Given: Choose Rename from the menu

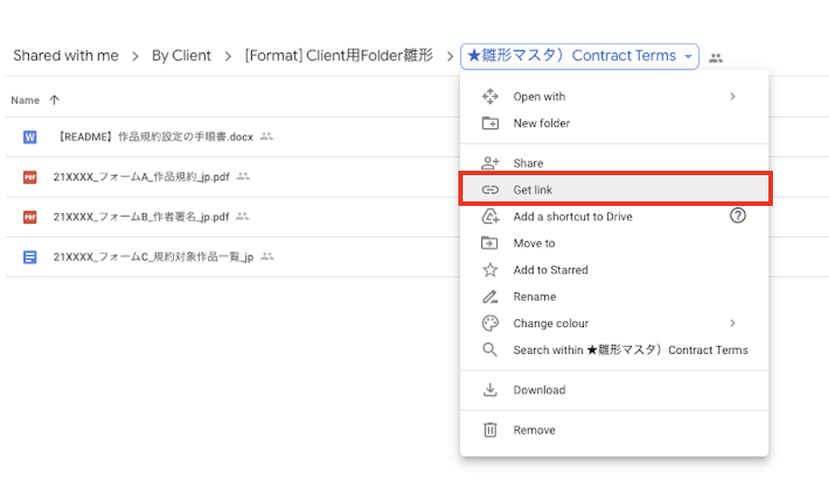Looking at the screenshot, I should 614,296.
